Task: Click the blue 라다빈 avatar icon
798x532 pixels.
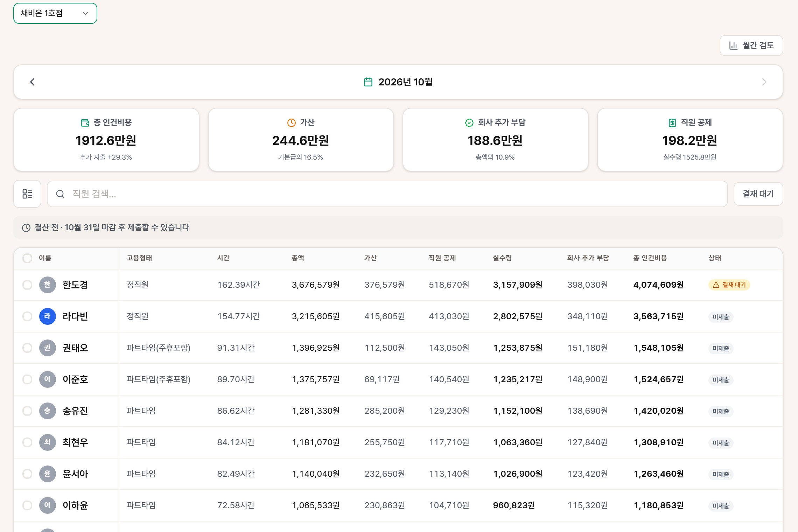Action: [48, 316]
